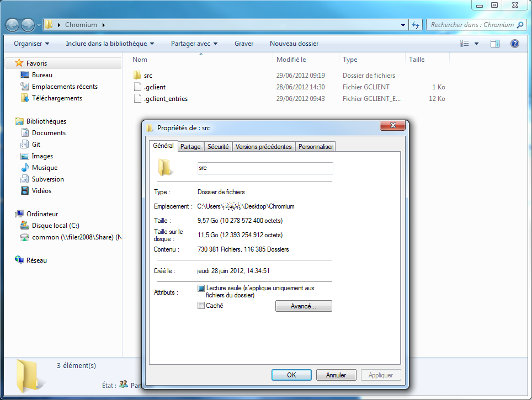532x400 pixels.
Task: Open Disque local (C:) drive
Action: point(55,226)
